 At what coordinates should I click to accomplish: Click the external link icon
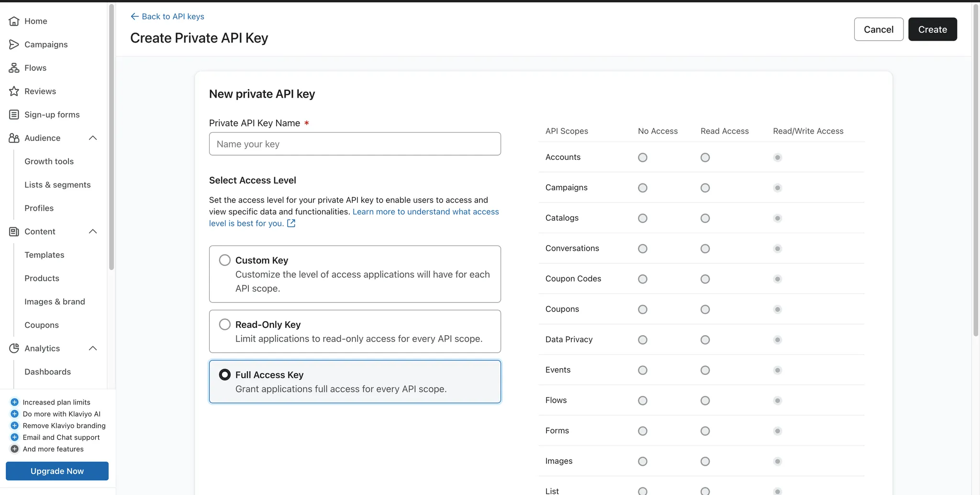click(x=291, y=223)
